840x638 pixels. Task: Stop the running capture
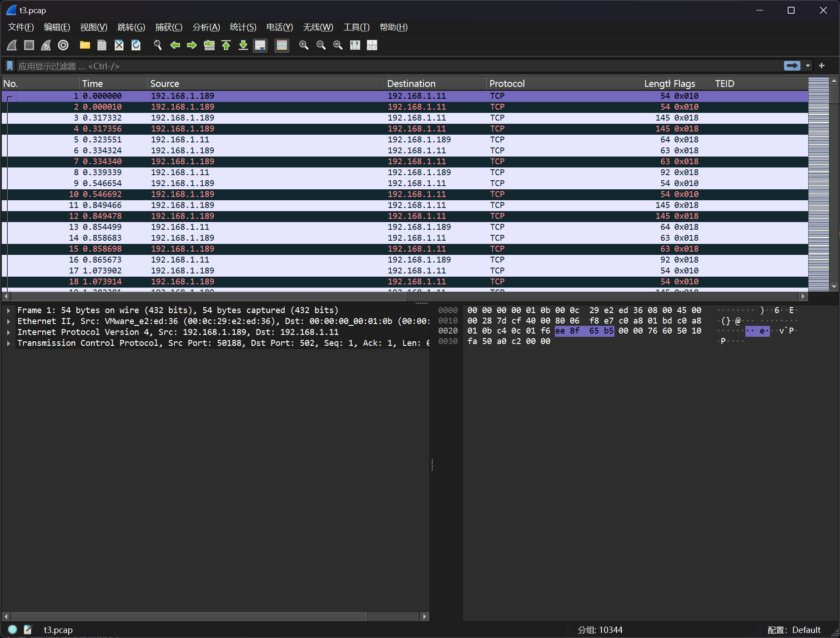pyautogui.click(x=29, y=45)
